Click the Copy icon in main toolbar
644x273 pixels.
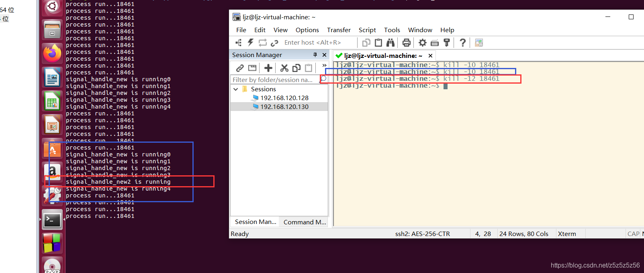coord(366,43)
